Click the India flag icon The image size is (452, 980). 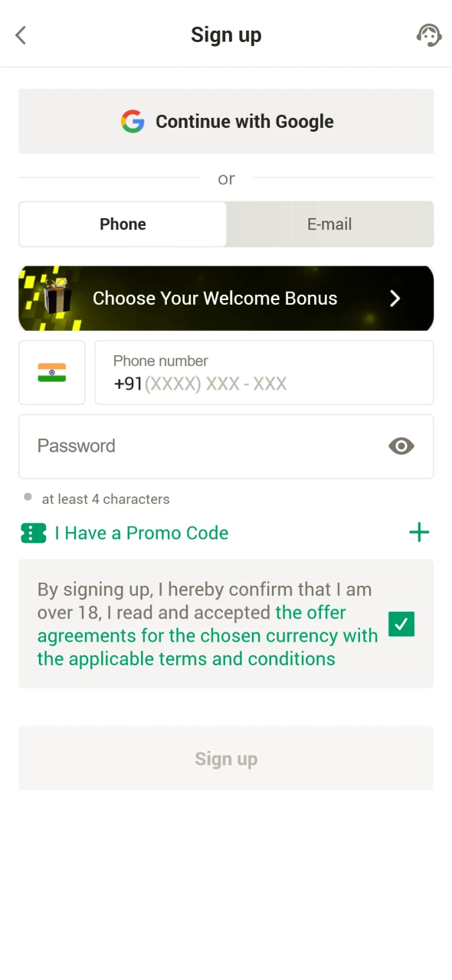52,373
